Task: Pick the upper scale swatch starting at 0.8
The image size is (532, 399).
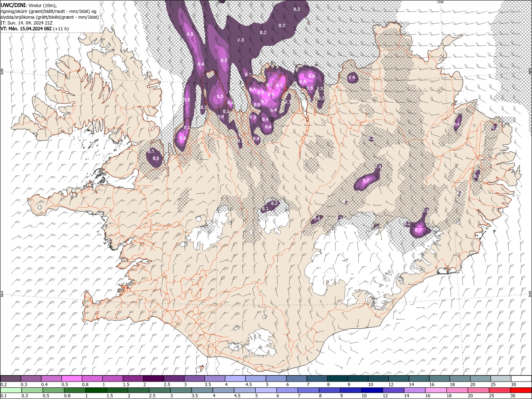Action: click(92, 379)
